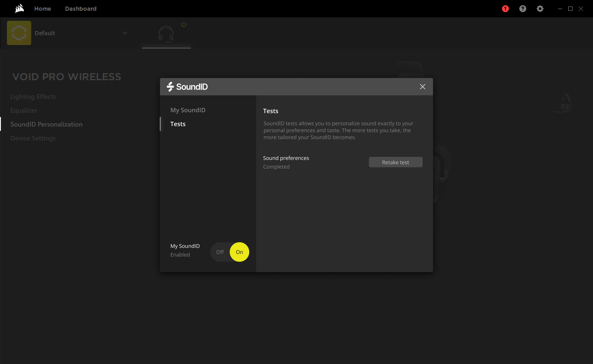Open the Home tab
Viewport: 593px width, 364px height.
(x=43, y=9)
